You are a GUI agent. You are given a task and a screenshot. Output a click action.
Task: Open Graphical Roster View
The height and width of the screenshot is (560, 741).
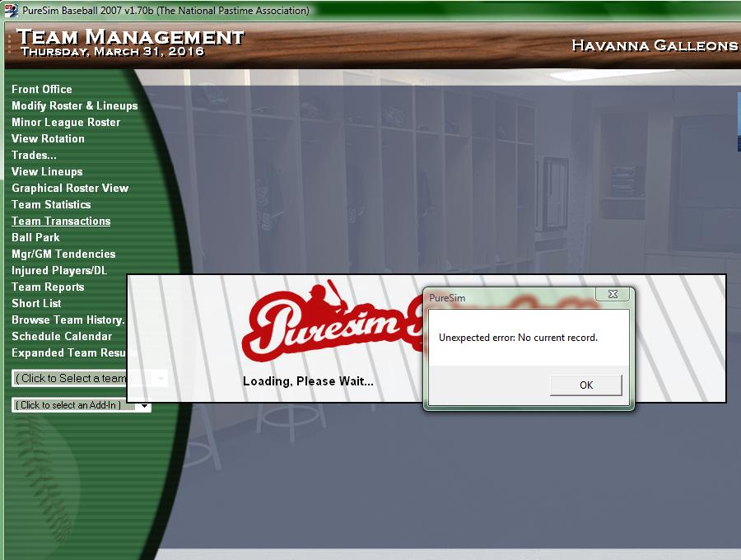[x=70, y=188]
